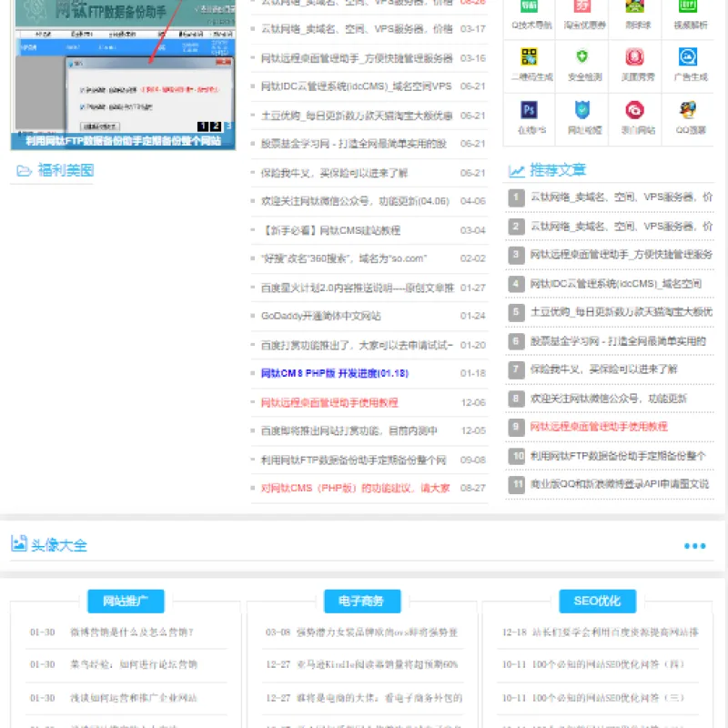
Task: Open 100个必知的网站SEO优化问答（三） article
Action: 608,698
